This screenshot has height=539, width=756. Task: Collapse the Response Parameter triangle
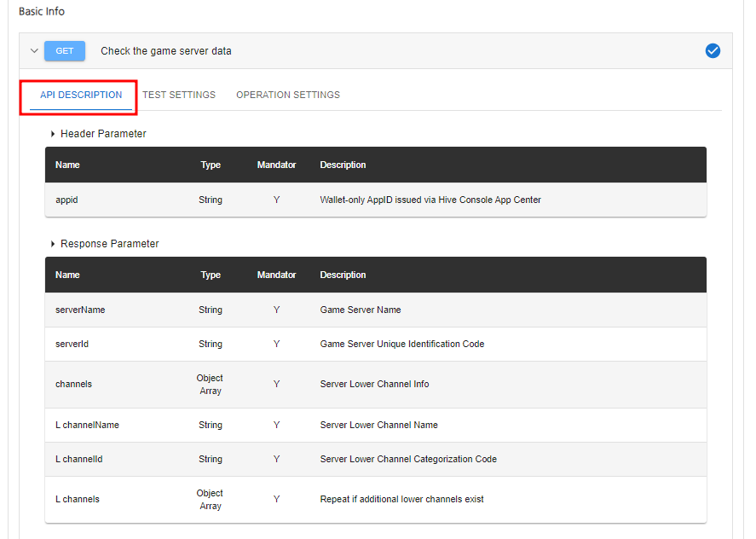[x=53, y=244]
